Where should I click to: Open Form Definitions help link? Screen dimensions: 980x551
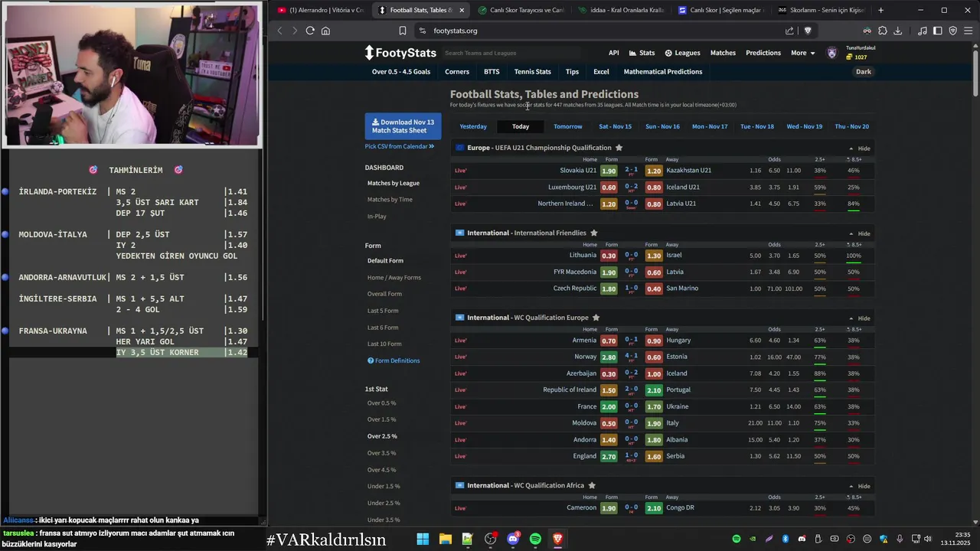(x=394, y=360)
